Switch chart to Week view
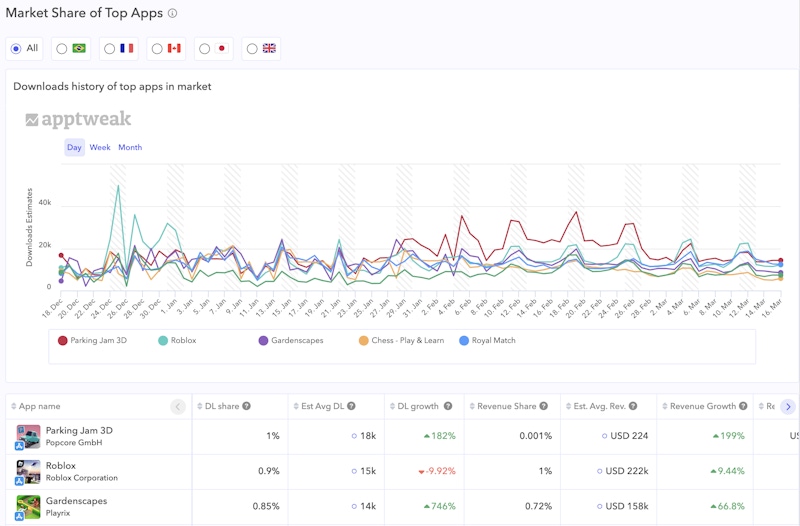 100,148
